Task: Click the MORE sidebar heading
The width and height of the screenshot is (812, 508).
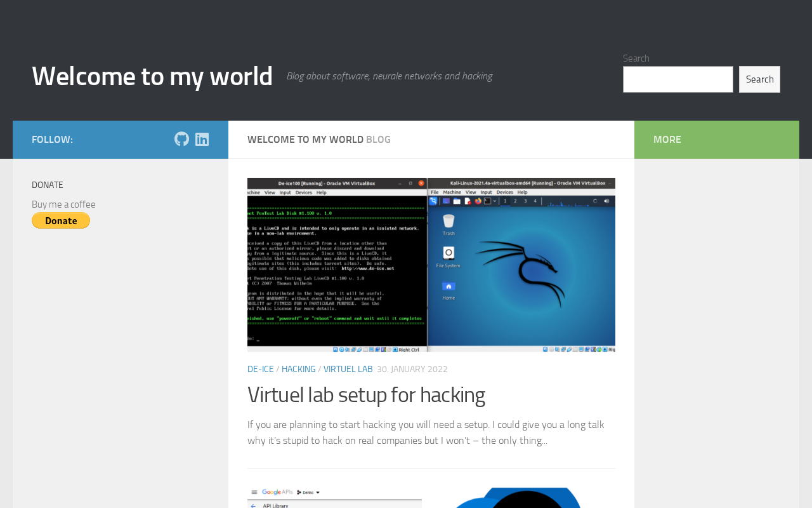Action: coord(667,140)
